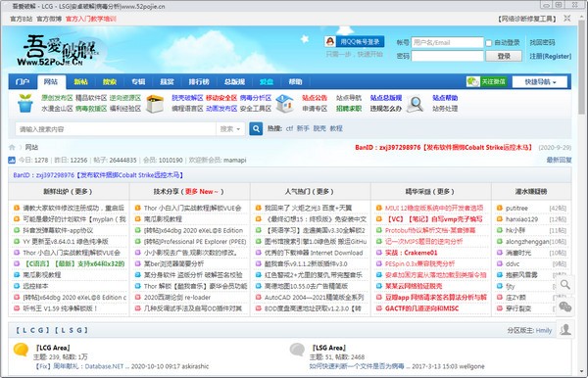
Task: Open the GACTF post link
Action: (421, 308)
